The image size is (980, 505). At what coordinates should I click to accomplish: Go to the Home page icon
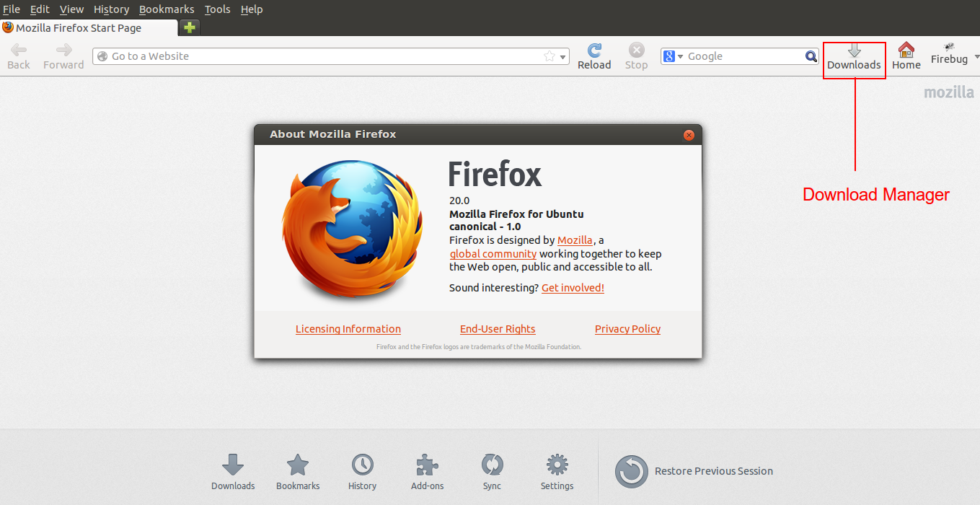point(906,50)
